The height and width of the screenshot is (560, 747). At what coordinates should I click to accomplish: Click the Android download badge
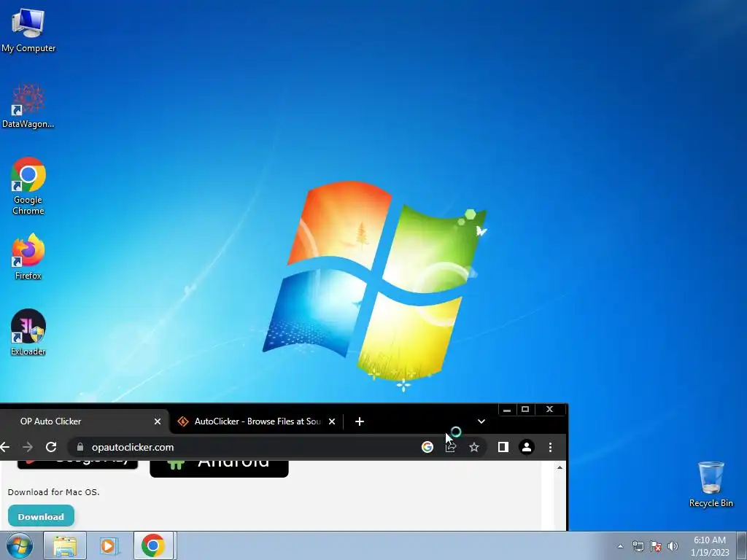point(219,469)
